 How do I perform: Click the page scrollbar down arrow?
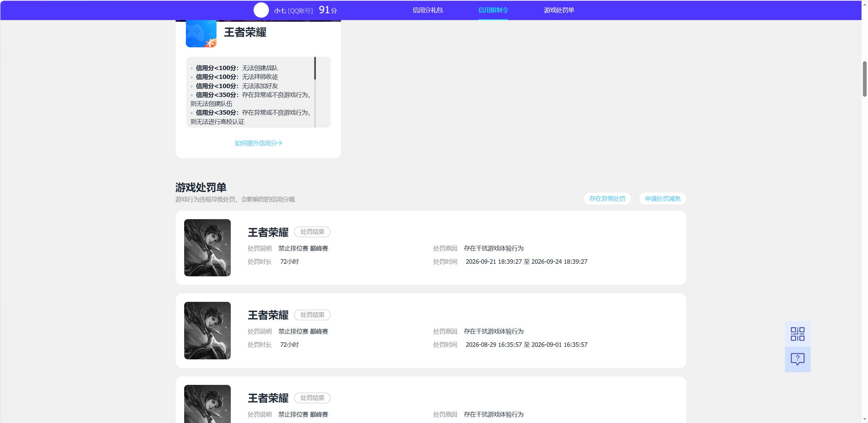[865, 419]
